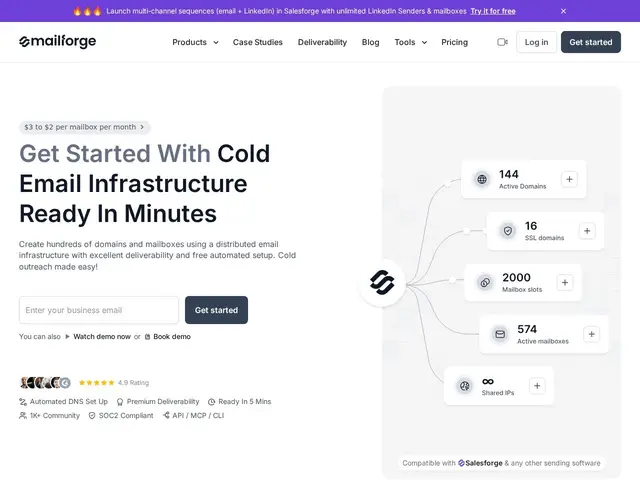The image size is (640, 480).
Task: Click the 2000 Mailbox slots value
Action: coord(516,278)
